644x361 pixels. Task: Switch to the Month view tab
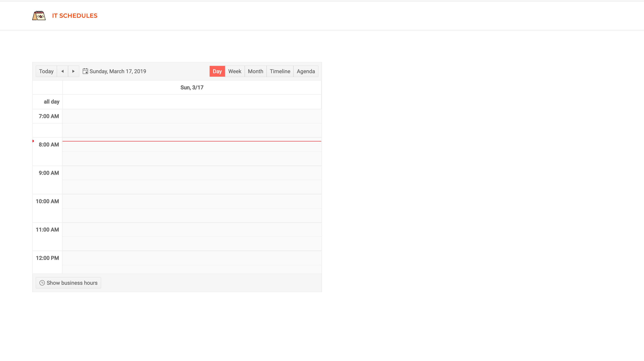coord(256,71)
